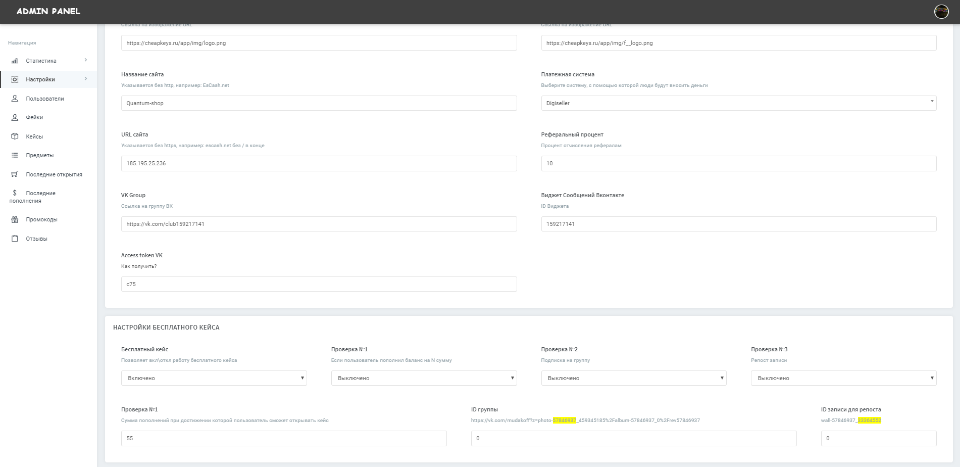Click the Название сайта input field

[318, 102]
